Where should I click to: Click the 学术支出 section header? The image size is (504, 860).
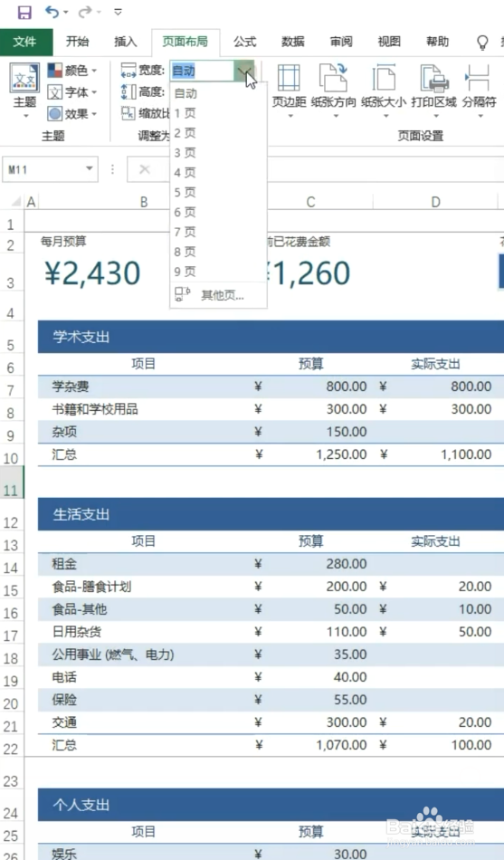click(x=81, y=337)
